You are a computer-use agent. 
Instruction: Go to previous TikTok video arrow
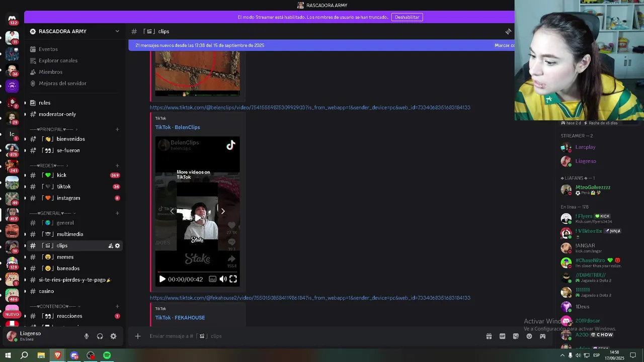[x=172, y=211]
